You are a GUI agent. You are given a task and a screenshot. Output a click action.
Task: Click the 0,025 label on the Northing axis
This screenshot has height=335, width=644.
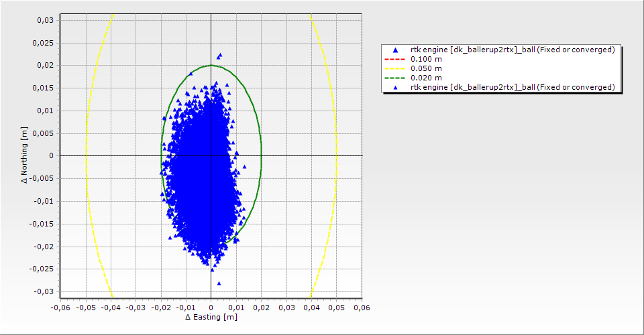(x=43, y=43)
